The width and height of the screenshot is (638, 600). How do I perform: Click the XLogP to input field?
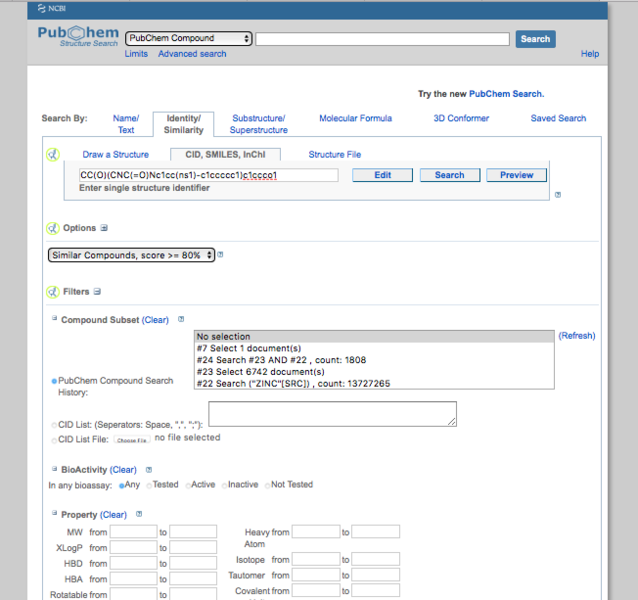tap(193, 547)
